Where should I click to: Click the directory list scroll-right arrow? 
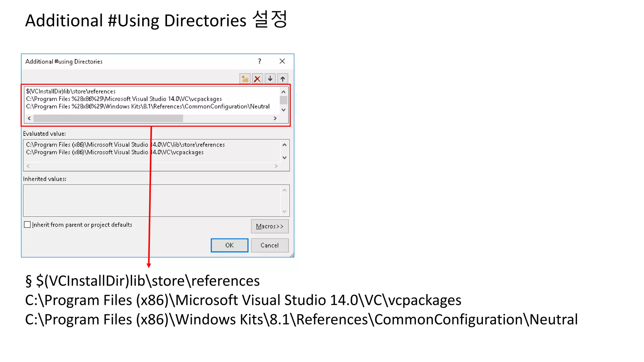click(275, 118)
